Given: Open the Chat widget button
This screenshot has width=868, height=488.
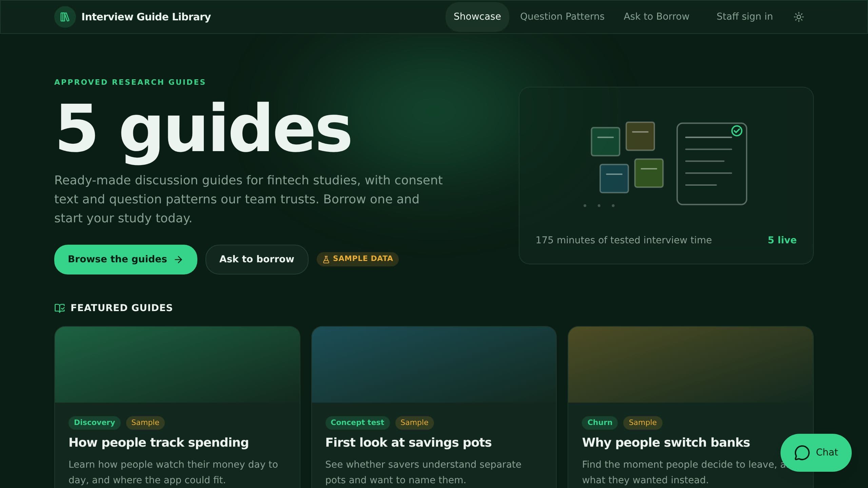Looking at the screenshot, I should point(816,453).
